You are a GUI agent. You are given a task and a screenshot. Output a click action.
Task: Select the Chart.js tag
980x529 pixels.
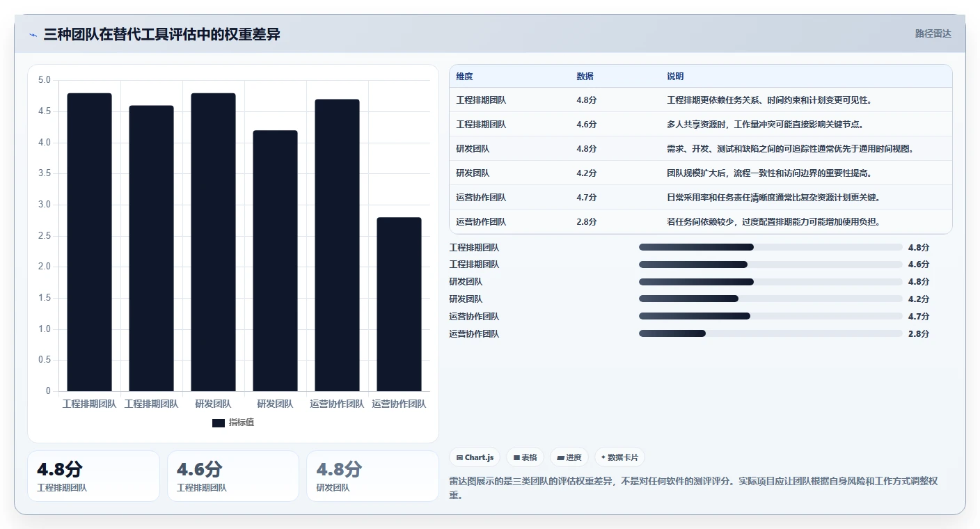coord(475,457)
